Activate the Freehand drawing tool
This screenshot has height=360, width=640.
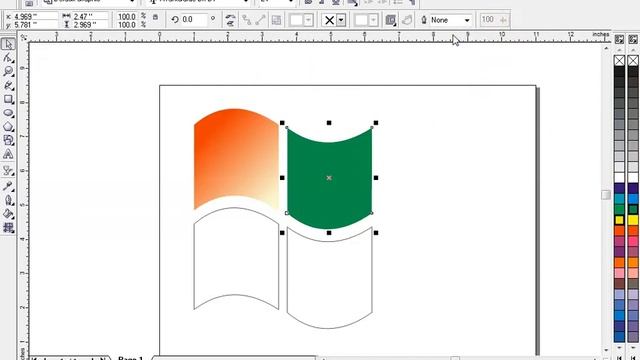click(8, 86)
